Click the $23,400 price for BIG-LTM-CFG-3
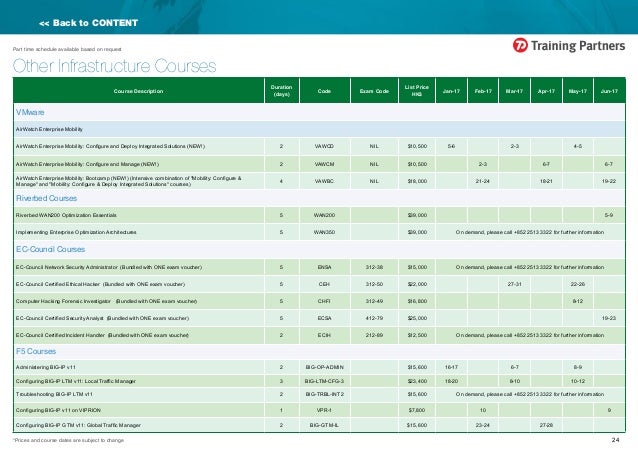 pos(417,381)
